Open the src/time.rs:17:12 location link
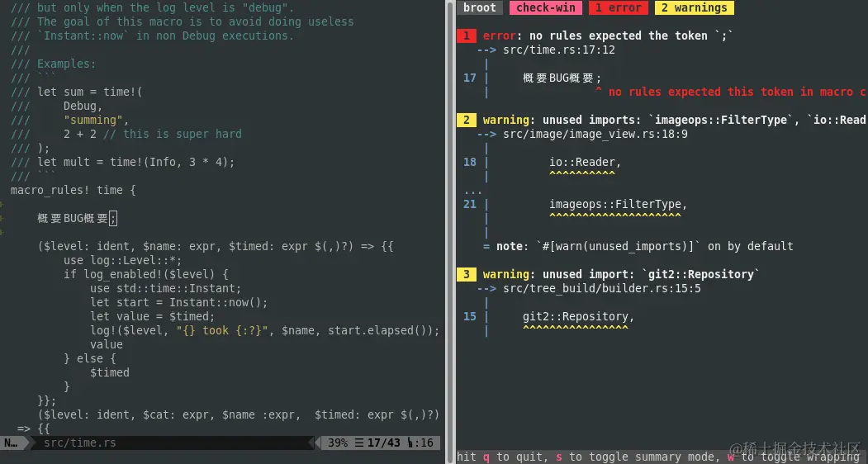This screenshot has height=464, width=868. pos(558,50)
